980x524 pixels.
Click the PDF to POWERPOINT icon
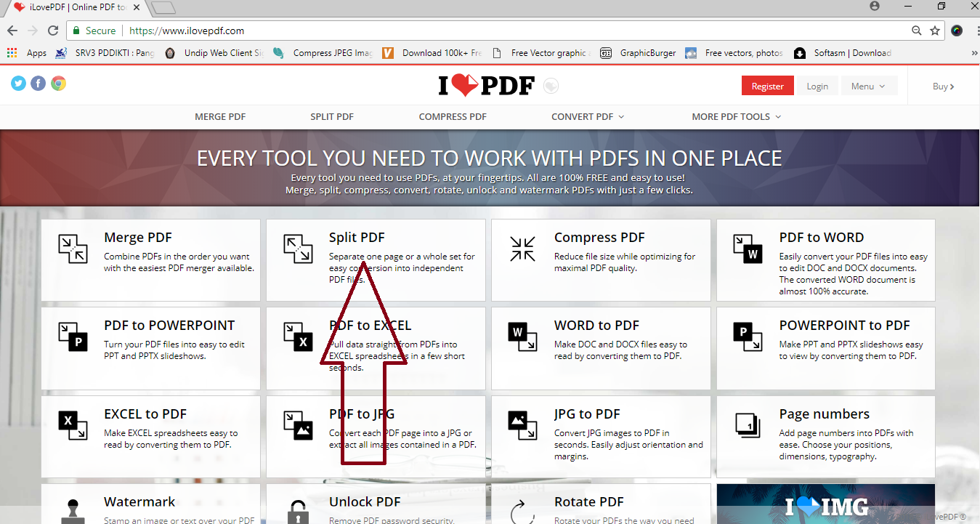[73, 336]
